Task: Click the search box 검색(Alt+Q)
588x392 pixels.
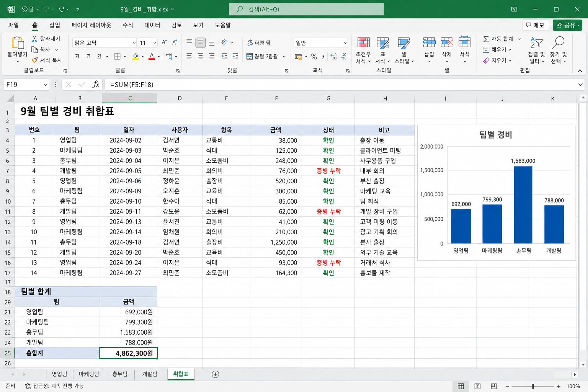Action: coord(306,9)
